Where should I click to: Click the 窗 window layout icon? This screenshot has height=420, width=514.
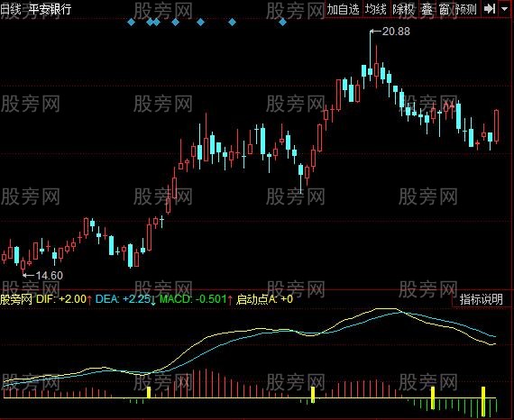[445, 10]
